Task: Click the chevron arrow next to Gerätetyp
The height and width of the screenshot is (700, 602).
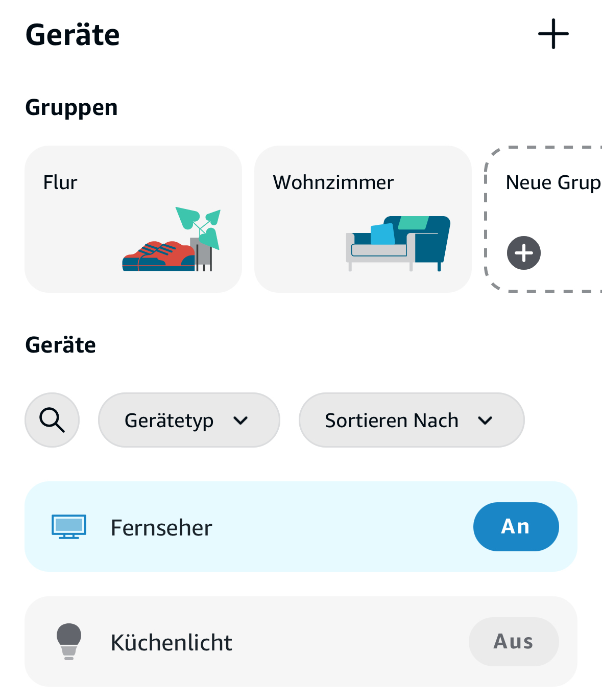Action: click(240, 421)
